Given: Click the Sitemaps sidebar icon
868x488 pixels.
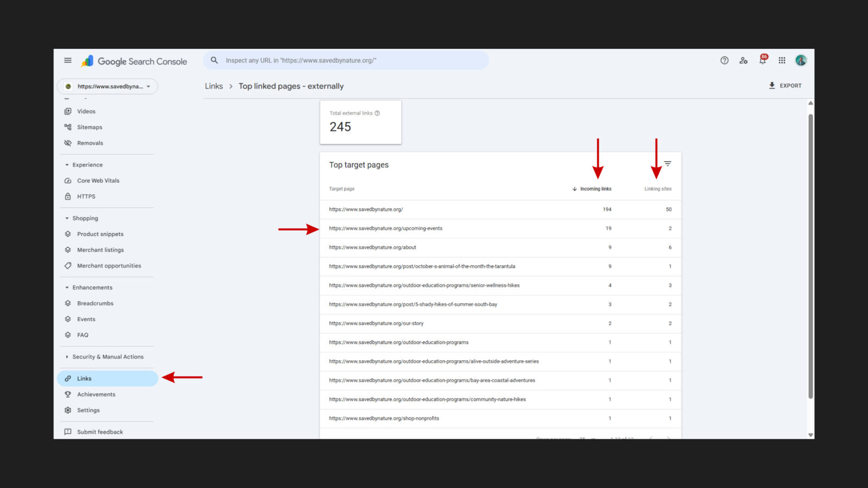Looking at the screenshot, I should coord(68,127).
